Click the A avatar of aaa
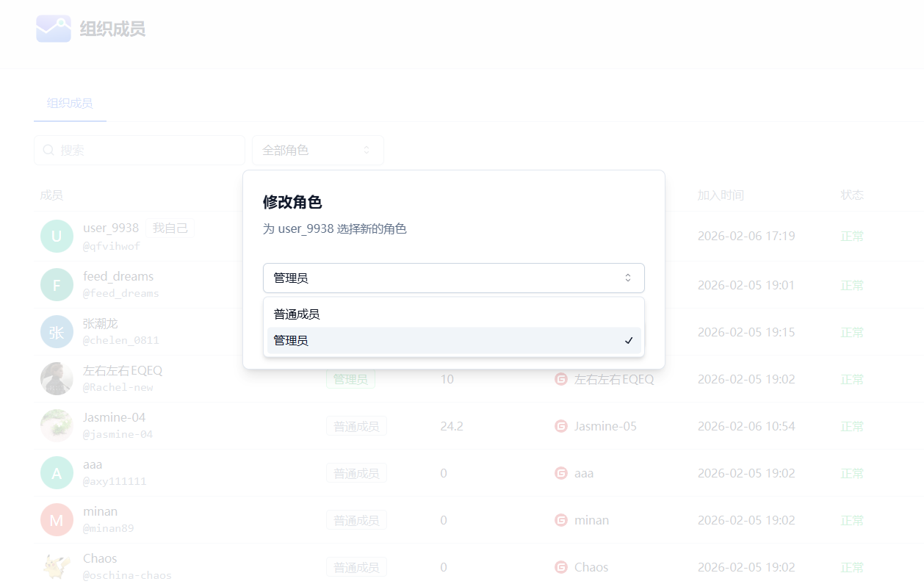The width and height of the screenshot is (924, 584). pyautogui.click(x=57, y=472)
